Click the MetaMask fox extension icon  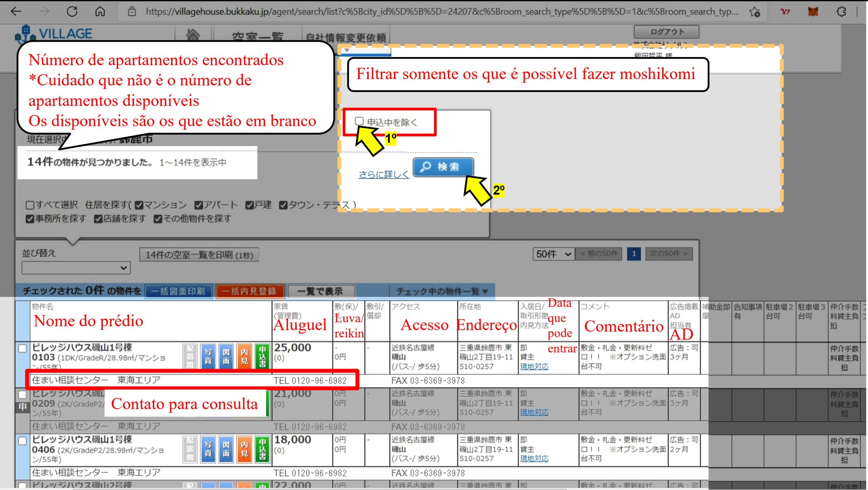(813, 12)
